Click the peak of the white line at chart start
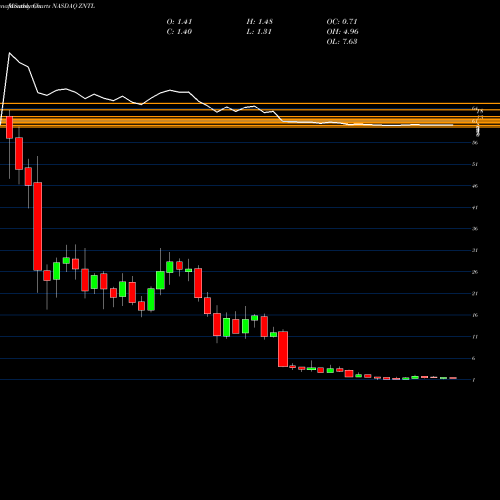Screen dimensions: 500x500 [x=9, y=53]
